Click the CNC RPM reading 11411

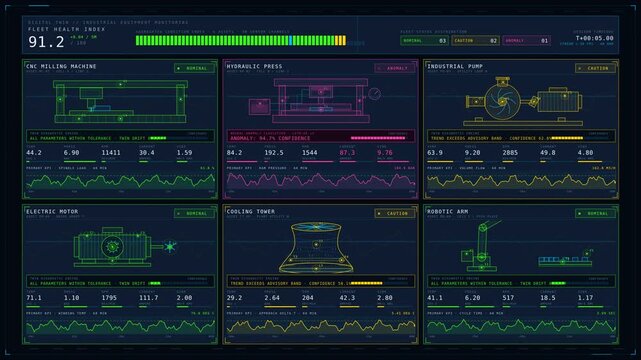(x=111, y=152)
